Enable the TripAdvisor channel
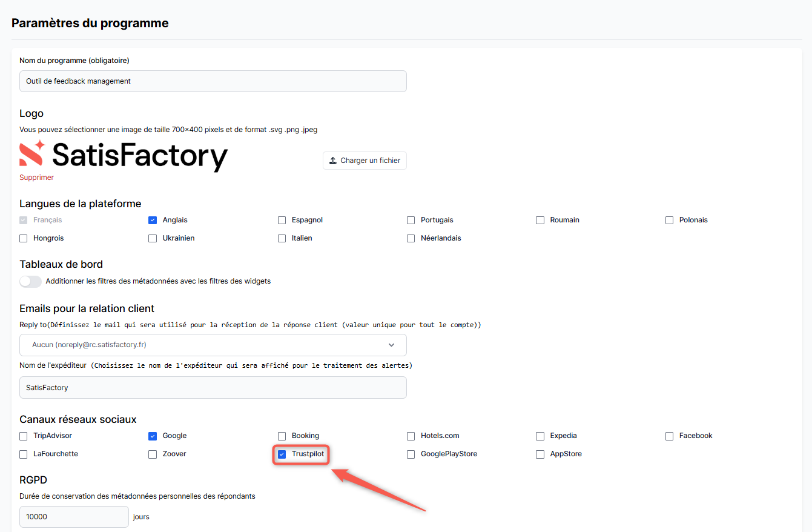Viewport: 812px width, 532px height. click(x=24, y=436)
